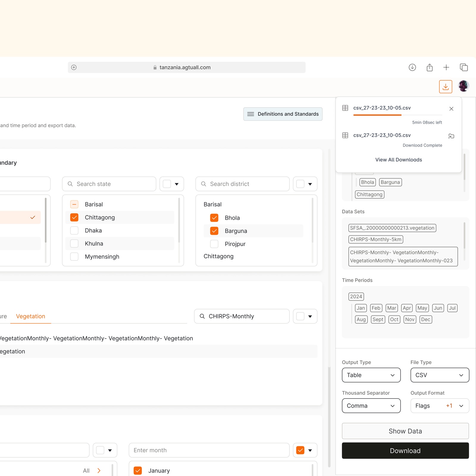
Task: Select the Mymensingh checkbox
Action: tap(74, 257)
